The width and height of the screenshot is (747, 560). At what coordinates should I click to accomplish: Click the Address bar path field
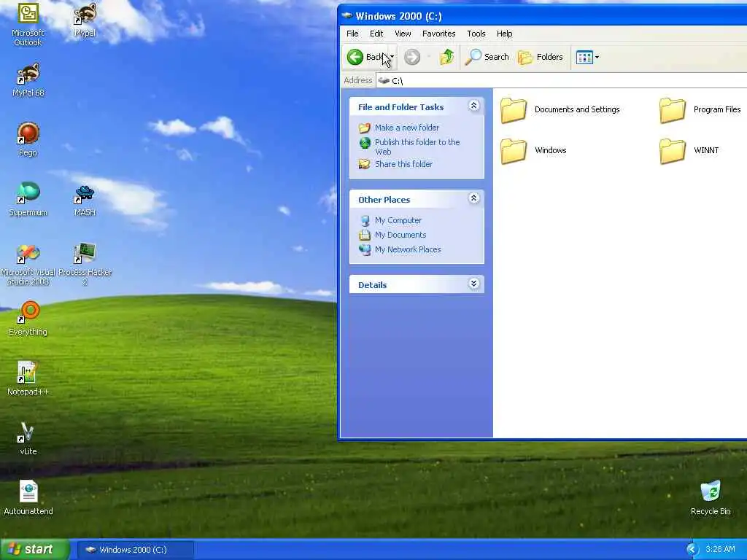tap(561, 80)
